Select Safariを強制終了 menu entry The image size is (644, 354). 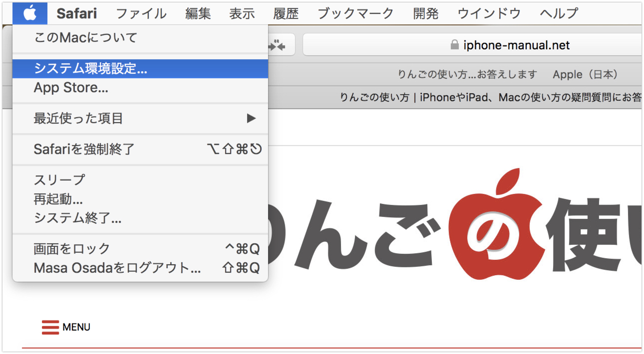140,149
